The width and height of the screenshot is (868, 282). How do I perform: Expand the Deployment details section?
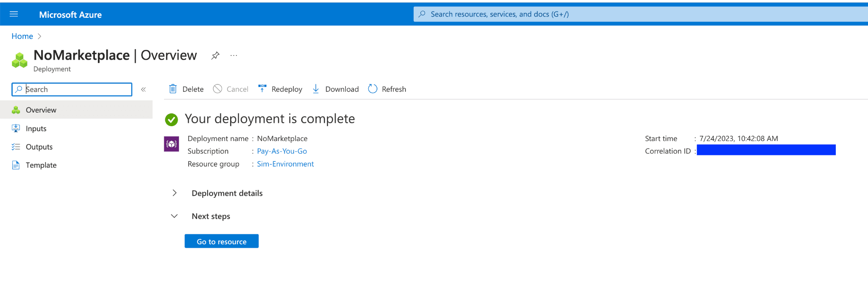click(175, 193)
